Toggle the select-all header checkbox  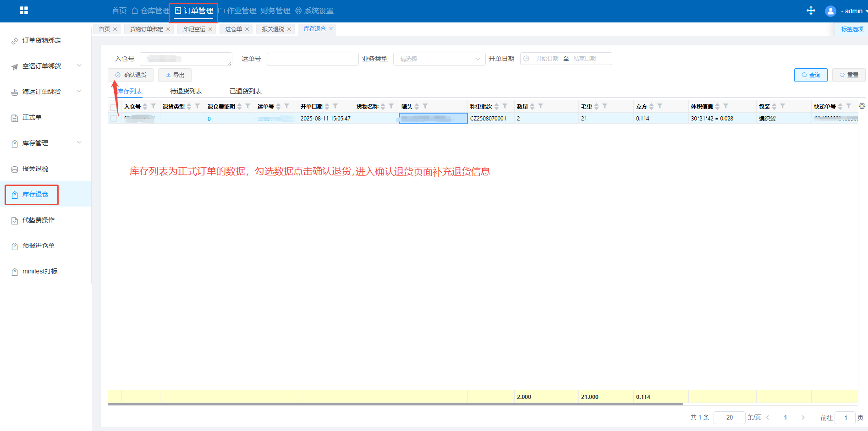[114, 107]
